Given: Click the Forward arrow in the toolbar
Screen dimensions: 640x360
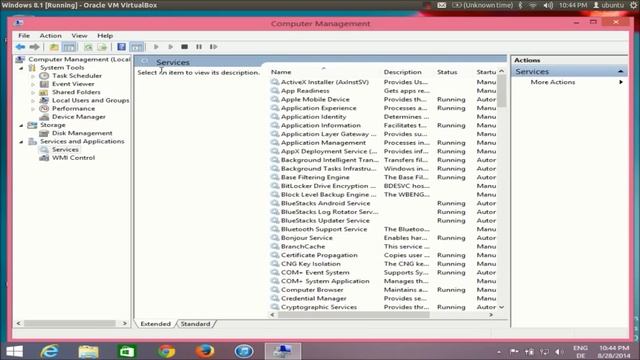Looking at the screenshot, I should point(35,47).
